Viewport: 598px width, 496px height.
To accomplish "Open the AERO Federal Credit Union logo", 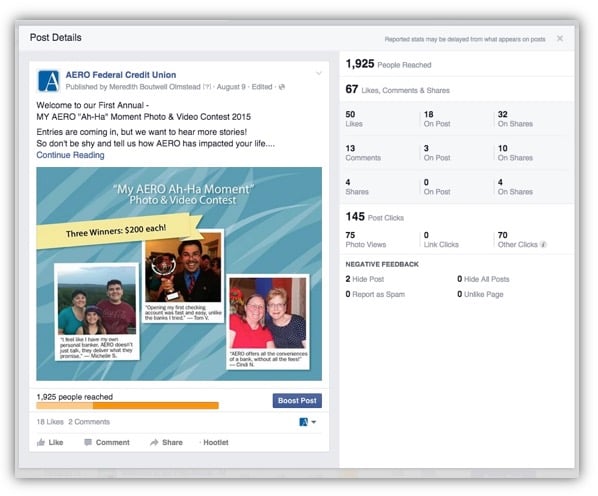I will pos(49,81).
